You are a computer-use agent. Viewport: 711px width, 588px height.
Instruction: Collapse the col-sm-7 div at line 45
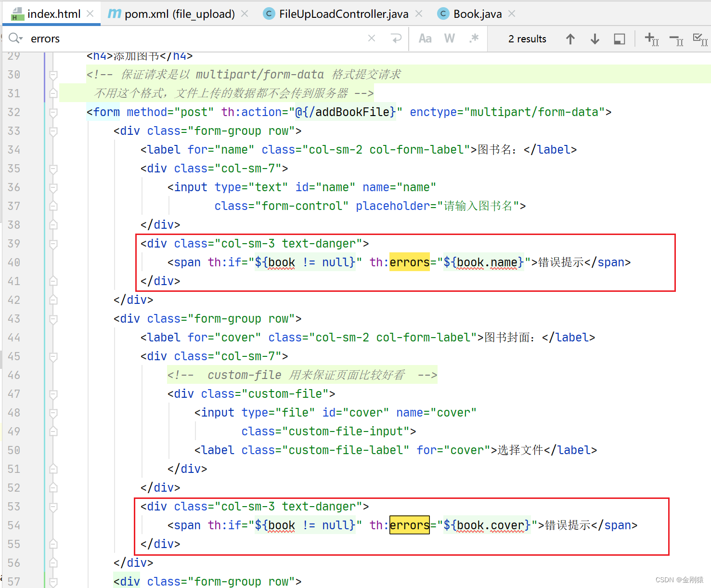tap(53, 356)
